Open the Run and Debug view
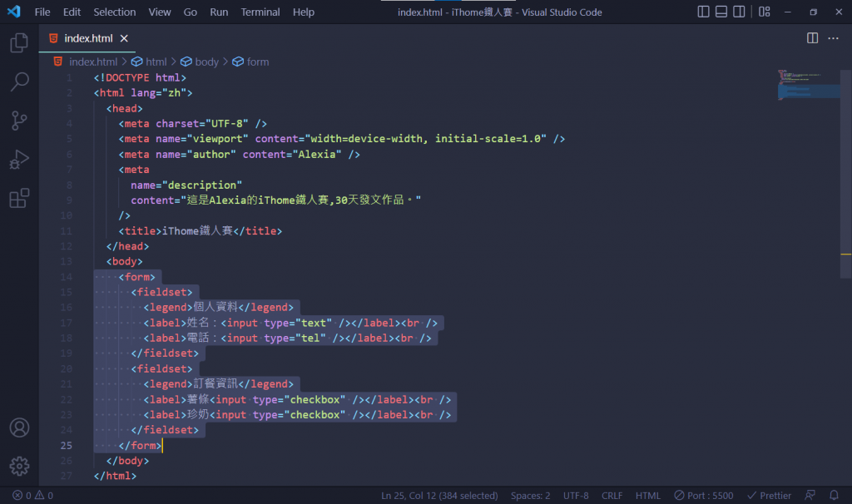This screenshot has width=852, height=504. click(19, 160)
